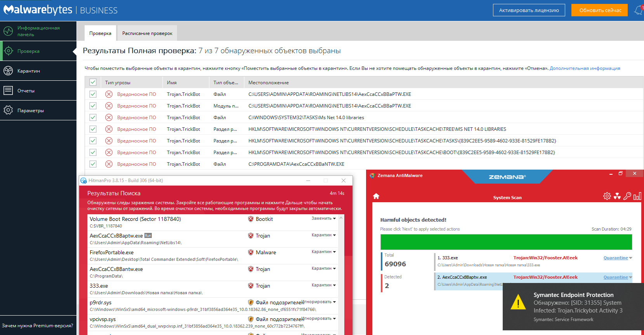Select Volume Boot Record (Sector 1187840) entry
The width and height of the screenshot is (644, 335).
pyautogui.click(x=213, y=222)
